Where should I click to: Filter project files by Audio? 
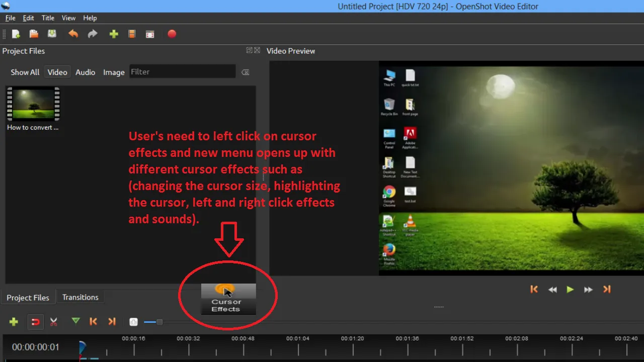(x=86, y=72)
